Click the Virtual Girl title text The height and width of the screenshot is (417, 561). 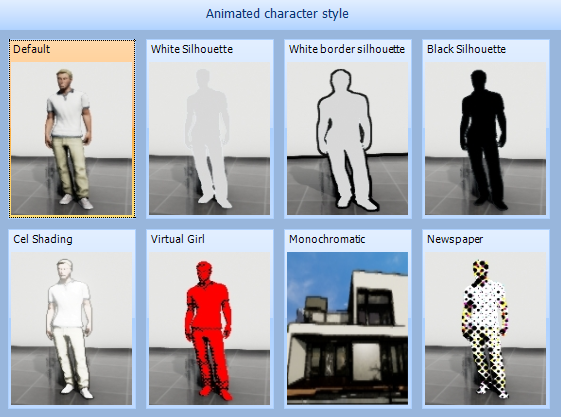[177, 239]
